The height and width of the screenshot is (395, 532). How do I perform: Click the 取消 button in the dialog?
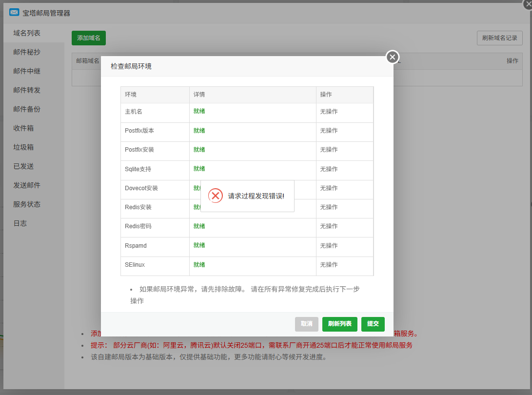pyautogui.click(x=306, y=324)
